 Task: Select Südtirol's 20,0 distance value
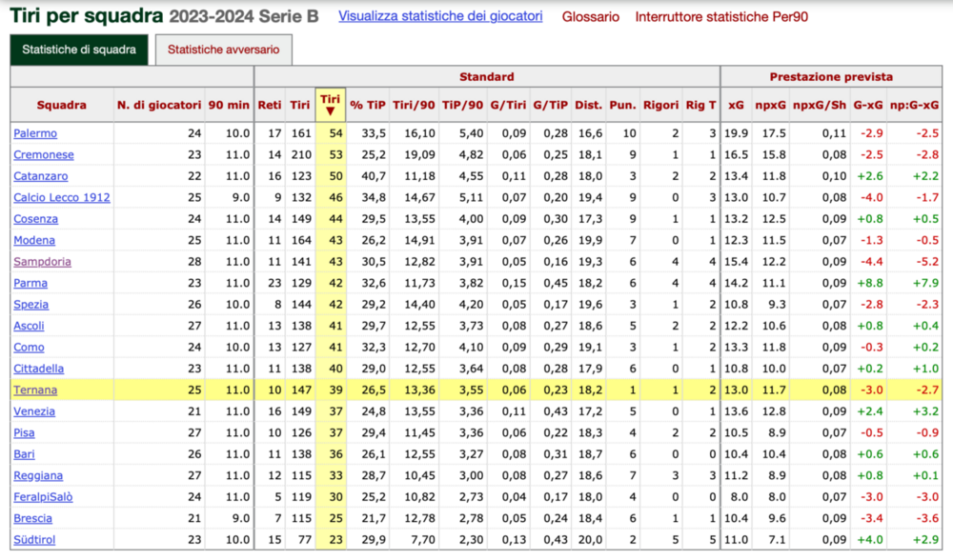pyautogui.click(x=590, y=540)
